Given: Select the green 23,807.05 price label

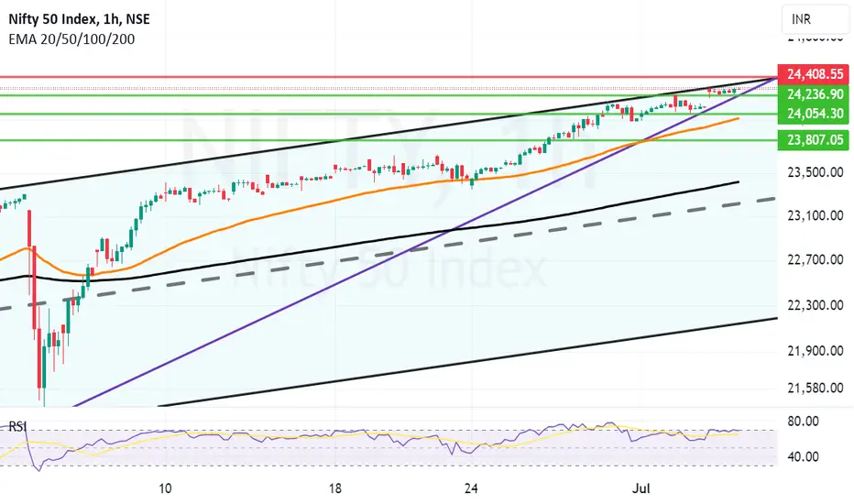Looking at the screenshot, I should pos(813,140).
